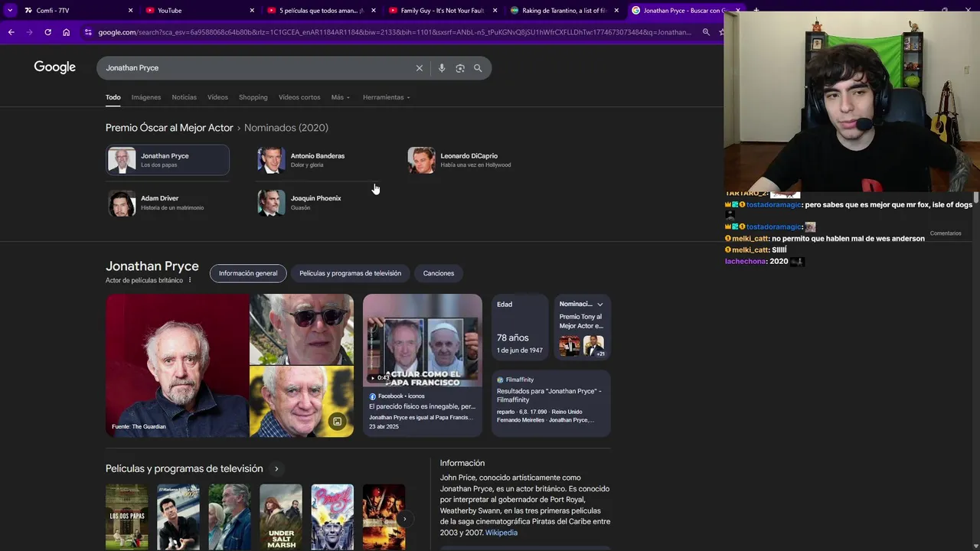Image resolution: width=980 pixels, height=551 pixels.
Task: Switch to the YouTube tab
Action: pyautogui.click(x=201, y=11)
